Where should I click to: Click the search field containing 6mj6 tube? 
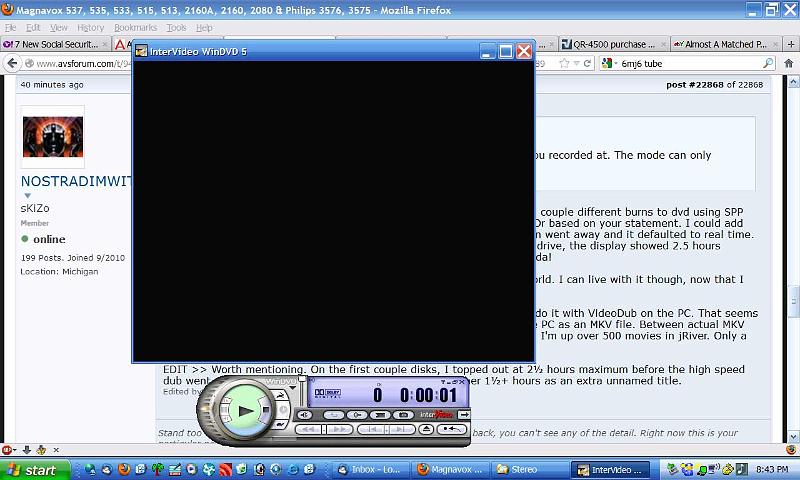pos(690,64)
